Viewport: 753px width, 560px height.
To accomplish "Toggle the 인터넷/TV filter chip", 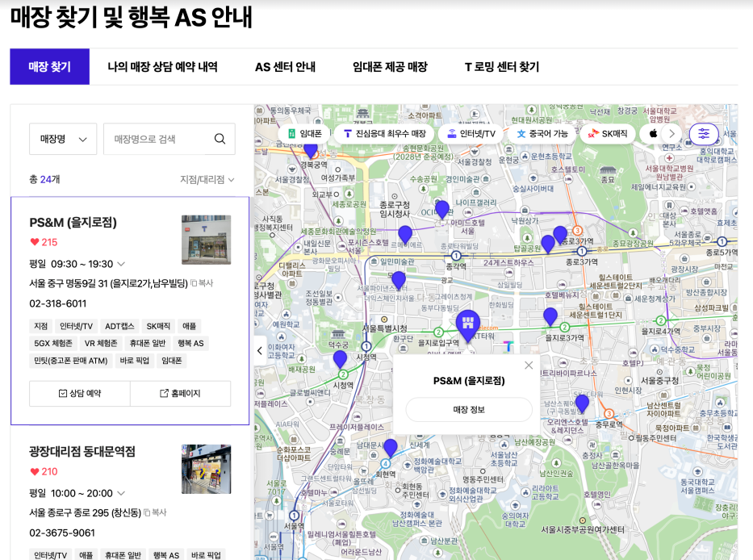I will [471, 133].
